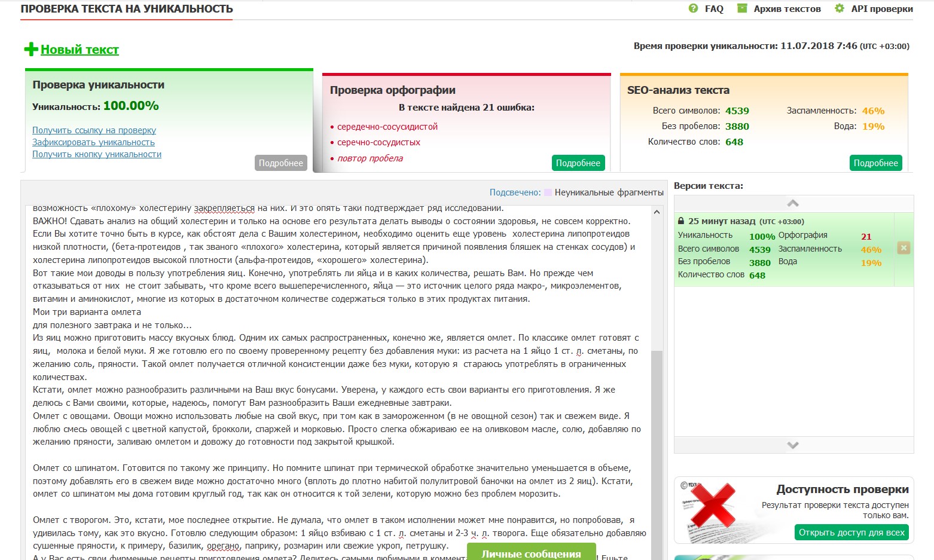Click the FAQ question mark icon
This screenshot has width=934, height=560.
(x=693, y=8)
